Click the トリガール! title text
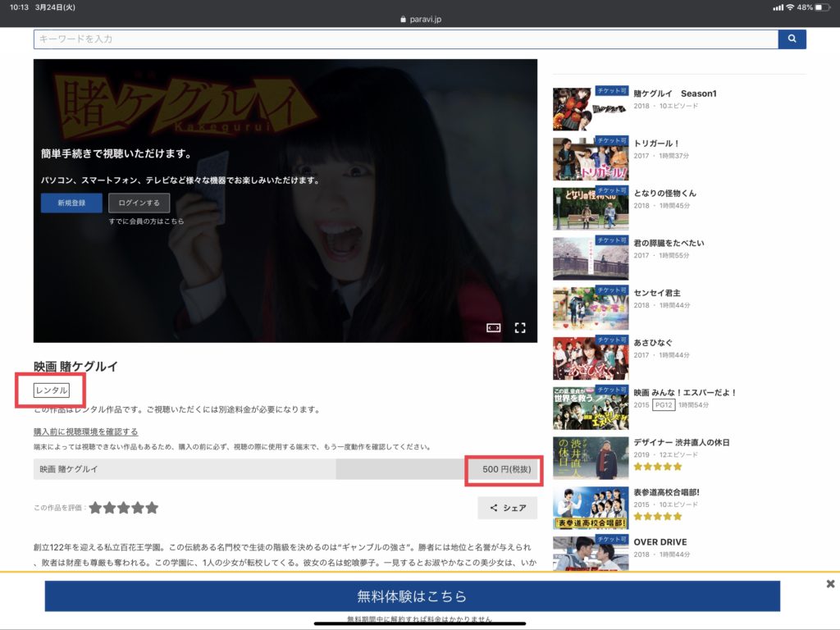This screenshot has height=630, width=840. [x=656, y=144]
